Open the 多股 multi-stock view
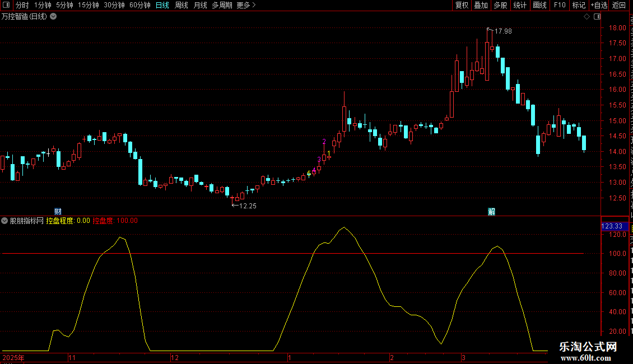Screen dimensions: 633x364 (x=501, y=5)
